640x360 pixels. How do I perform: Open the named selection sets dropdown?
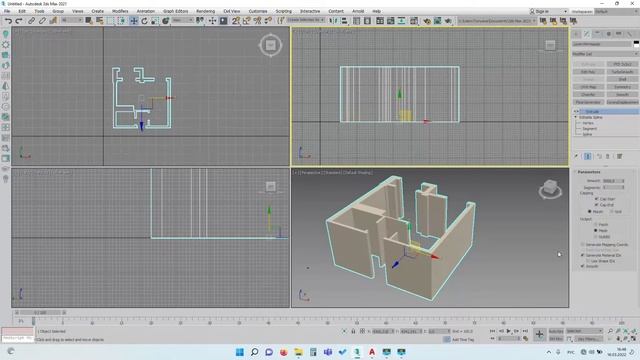click(x=306, y=20)
